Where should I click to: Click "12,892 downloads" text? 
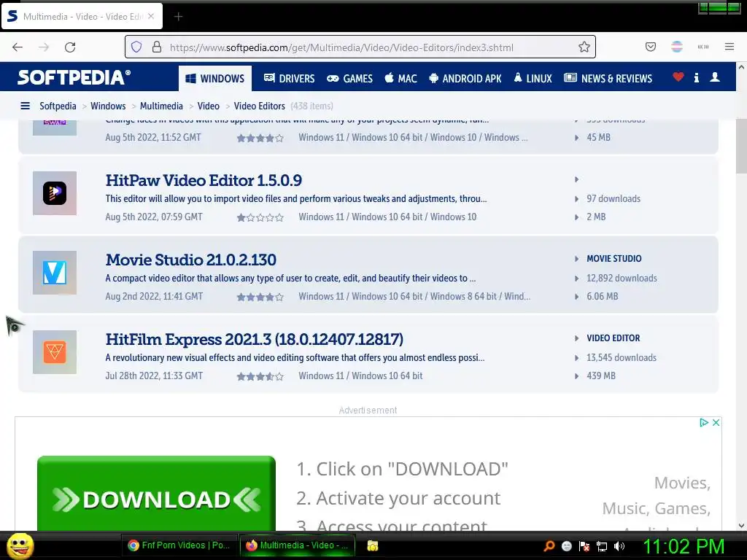point(622,278)
